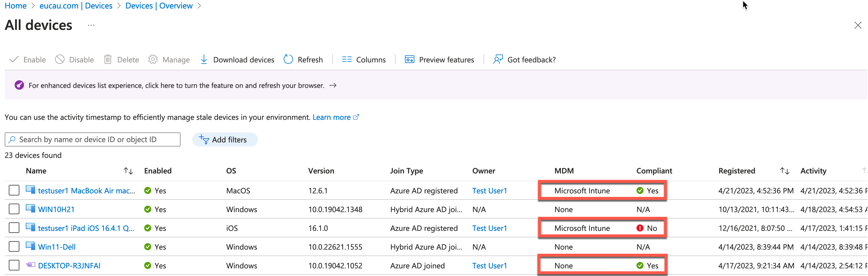Open the Columns chooser icon
The image size is (868, 276).
(x=346, y=60)
